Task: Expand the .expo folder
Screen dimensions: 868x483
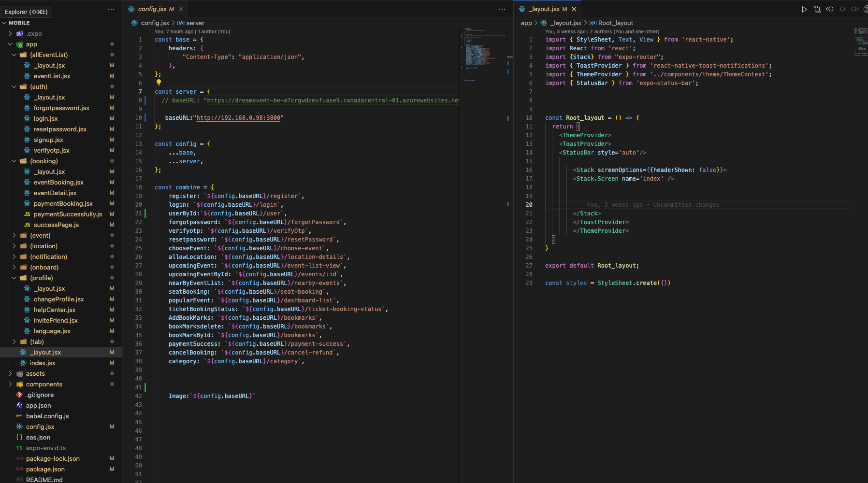Action: tap(10, 33)
